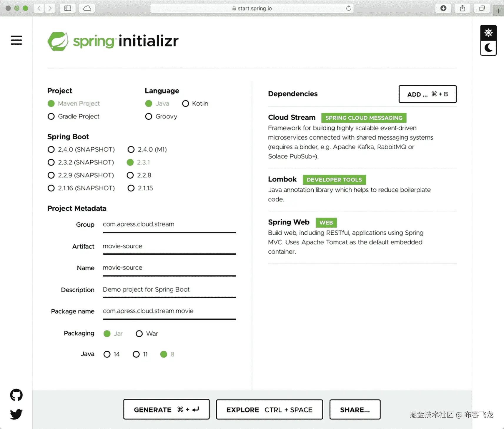Open the GitHub link icon
This screenshot has width=504, height=429.
pos(16,395)
